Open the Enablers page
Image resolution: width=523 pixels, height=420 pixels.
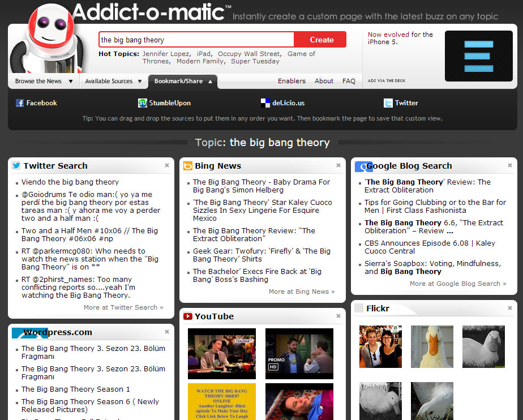pyautogui.click(x=291, y=81)
